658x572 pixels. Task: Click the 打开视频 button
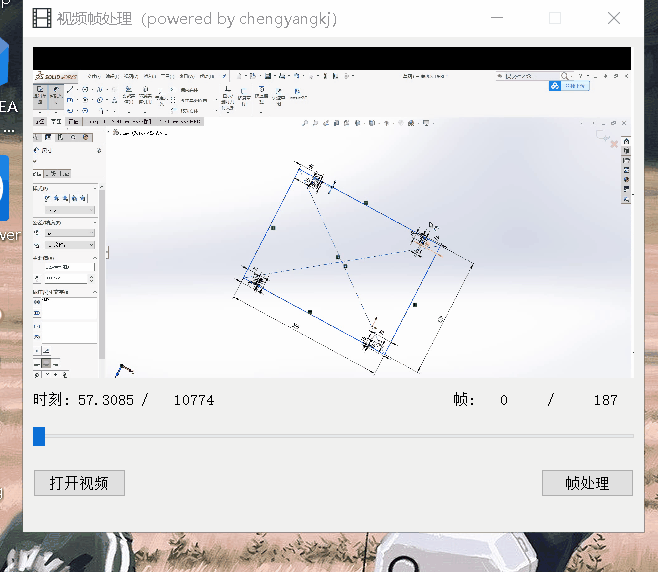coord(79,483)
